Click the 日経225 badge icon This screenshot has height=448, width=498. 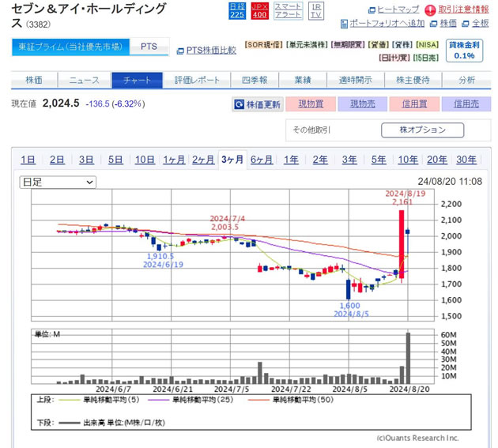[x=236, y=10]
